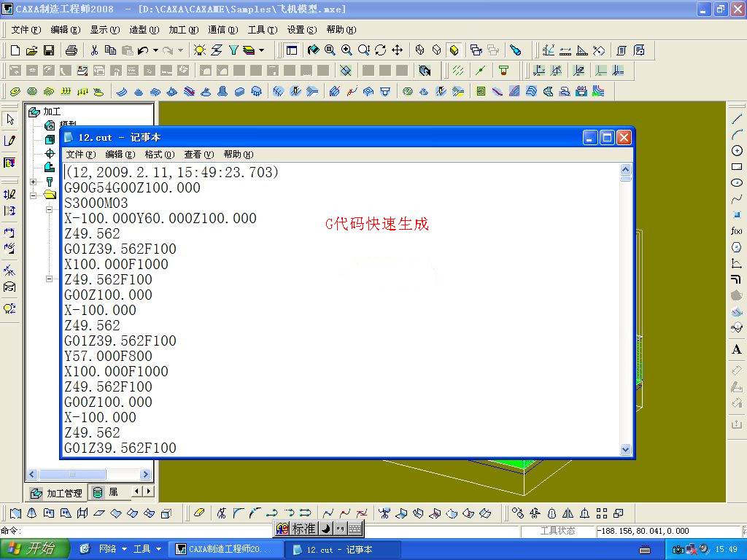
Task: Open CAXA 设置 menu
Action: [x=301, y=29]
